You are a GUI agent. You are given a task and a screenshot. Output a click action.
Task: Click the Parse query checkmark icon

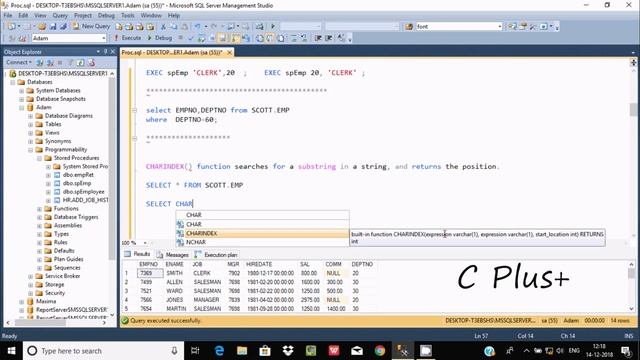[x=191, y=38]
